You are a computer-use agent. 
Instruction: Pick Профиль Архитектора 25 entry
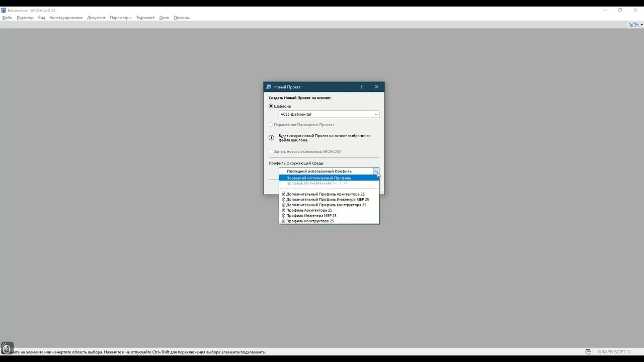click(x=329, y=210)
